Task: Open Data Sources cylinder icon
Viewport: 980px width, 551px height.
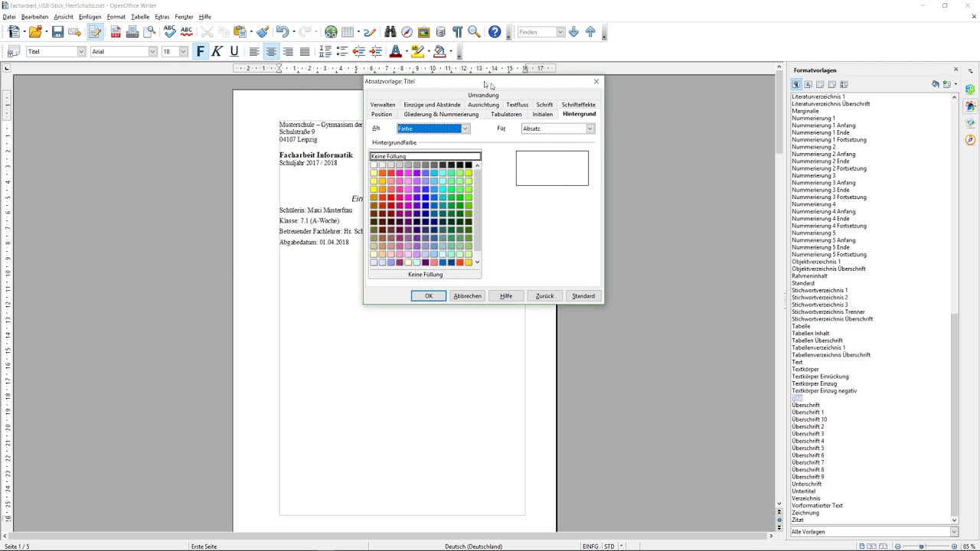Action: click(x=441, y=32)
